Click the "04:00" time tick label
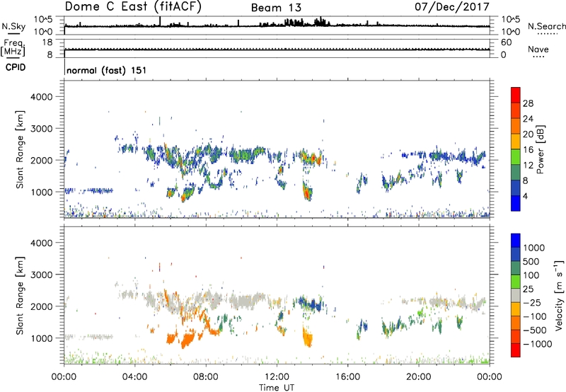Image resolution: width=566 pixels, height=392 pixels. coord(134,377)
